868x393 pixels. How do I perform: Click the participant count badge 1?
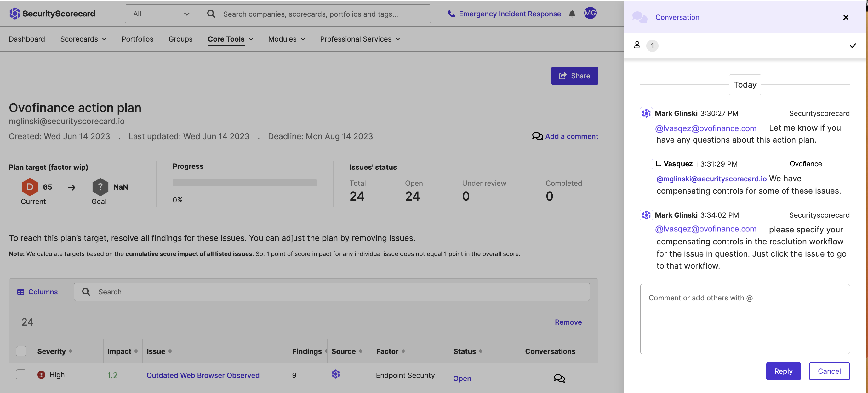click(652, 45)
